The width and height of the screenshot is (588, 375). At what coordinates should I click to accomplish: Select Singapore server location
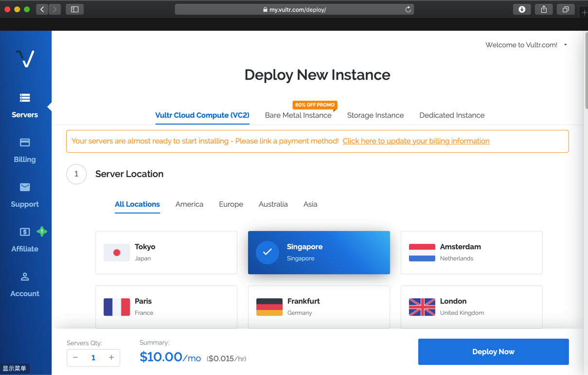click(319, 252)
